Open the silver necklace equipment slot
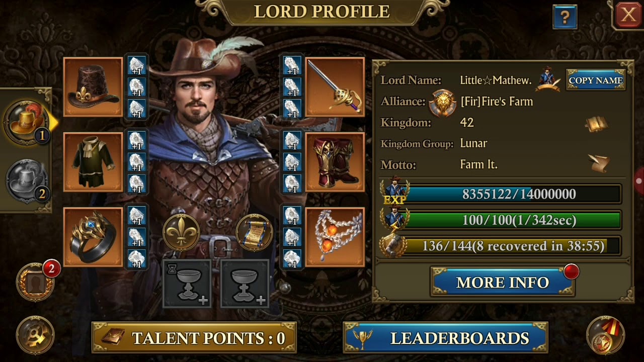 coord(335,237)
